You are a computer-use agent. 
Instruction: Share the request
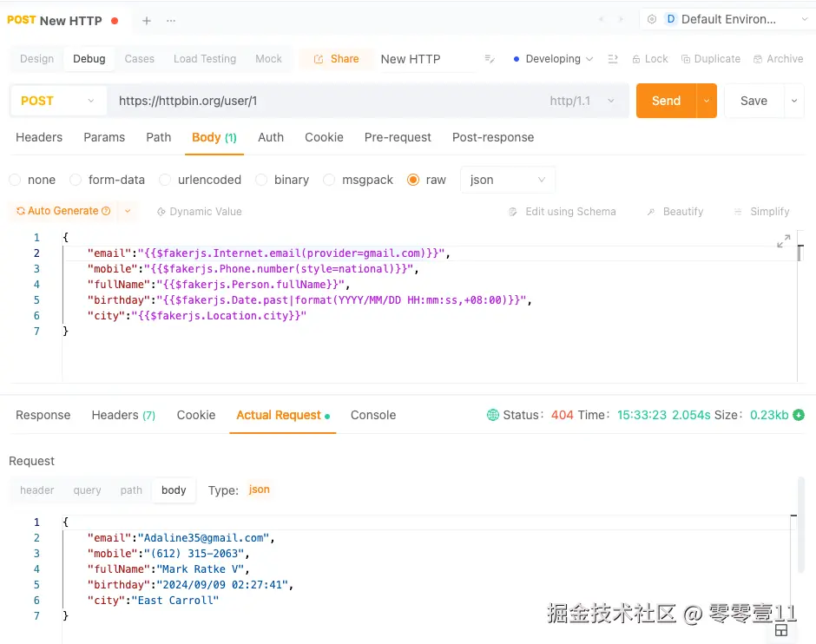click(x=336, y=59)
